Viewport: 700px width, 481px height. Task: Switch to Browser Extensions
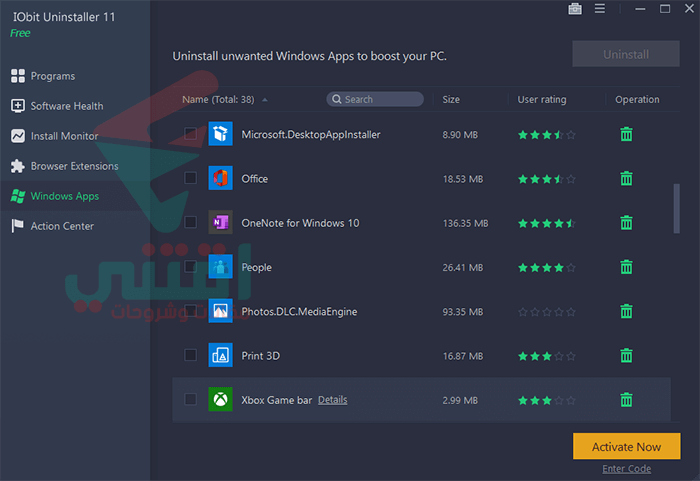click(x=75, y=166)
